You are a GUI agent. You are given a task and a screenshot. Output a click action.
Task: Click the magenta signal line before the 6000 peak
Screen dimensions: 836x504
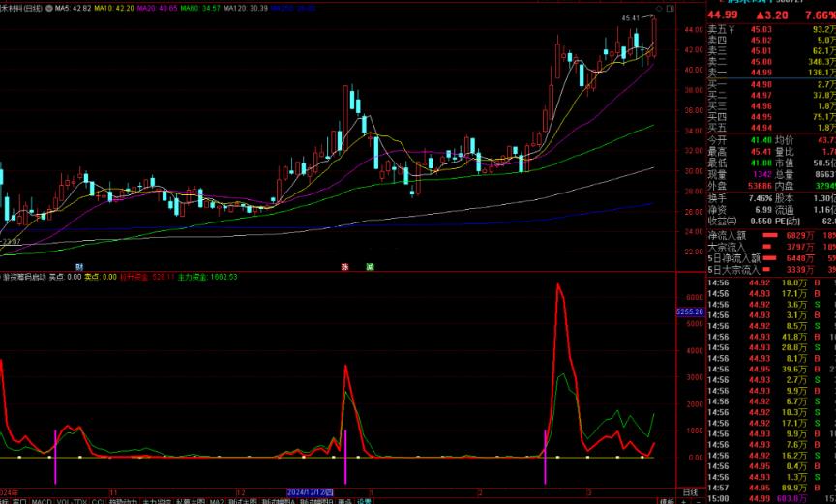545,458
